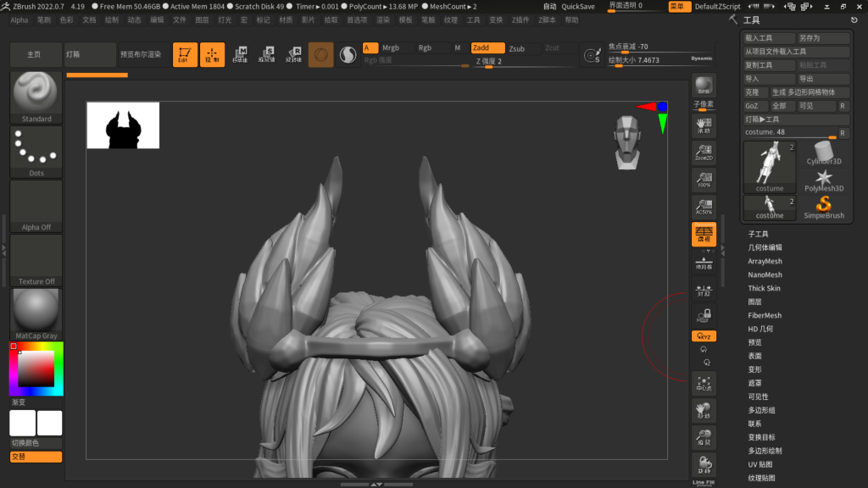Open the MatCap Gray material selector
The image size is (868, 488).
tap(36, 315)
